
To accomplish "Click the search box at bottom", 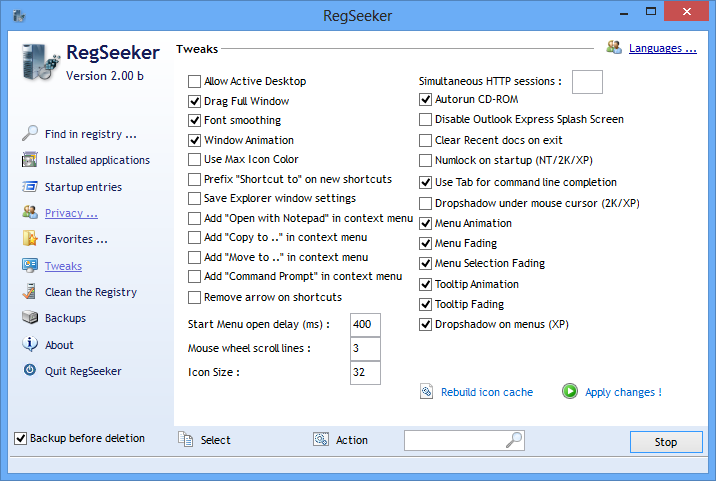I will coord(455,440).
